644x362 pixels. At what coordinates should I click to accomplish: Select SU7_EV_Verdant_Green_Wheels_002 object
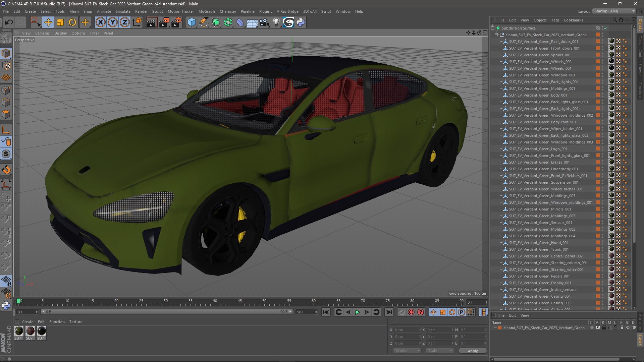(x=540, y=62)
